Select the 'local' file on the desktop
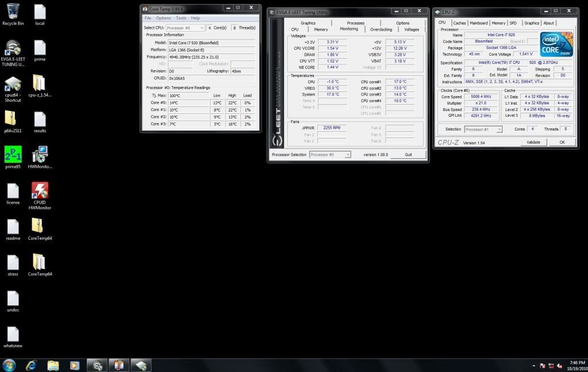Image resolution: width=588 pixels, height=372 pixels. (x=40, y=14)
